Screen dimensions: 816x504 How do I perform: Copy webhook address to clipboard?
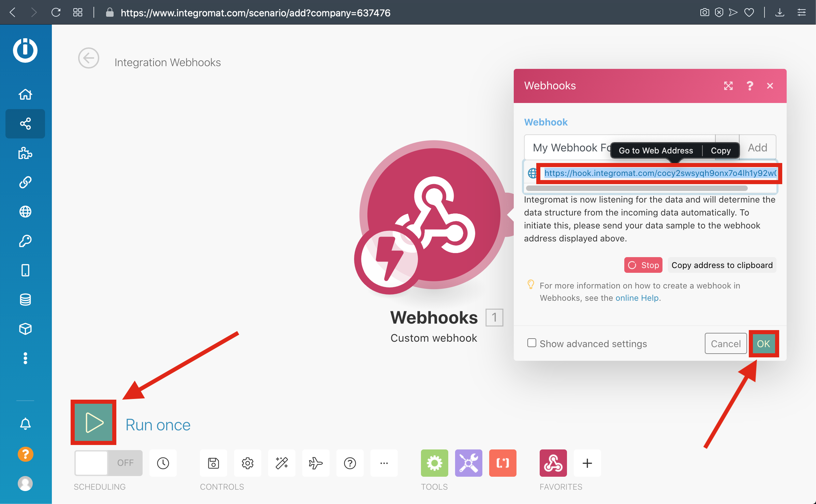pyautogui.click(x=722, y=265)
